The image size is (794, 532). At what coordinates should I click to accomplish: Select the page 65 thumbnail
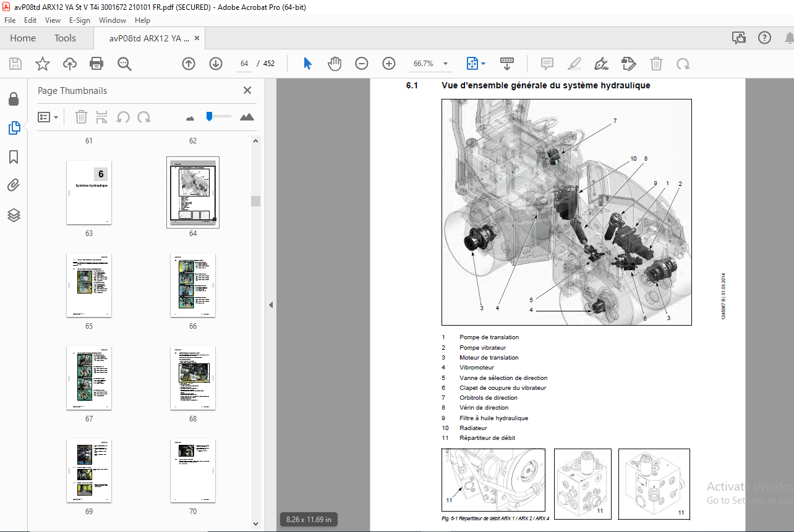(89, 285)
